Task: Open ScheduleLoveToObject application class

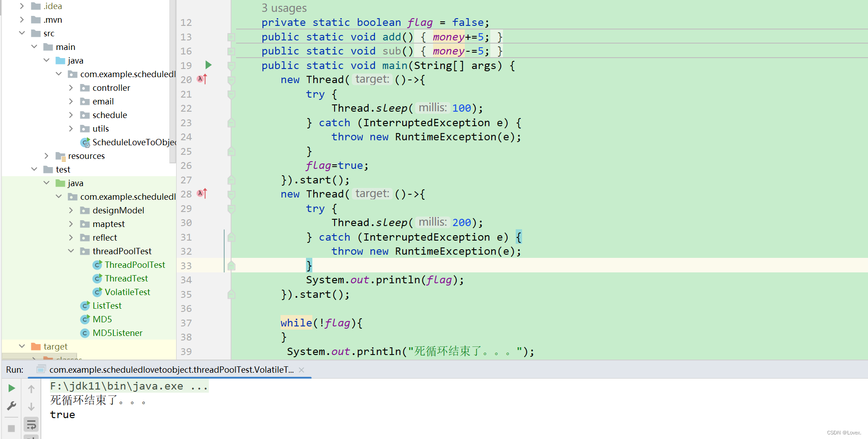Action: (x=134, y=142)
